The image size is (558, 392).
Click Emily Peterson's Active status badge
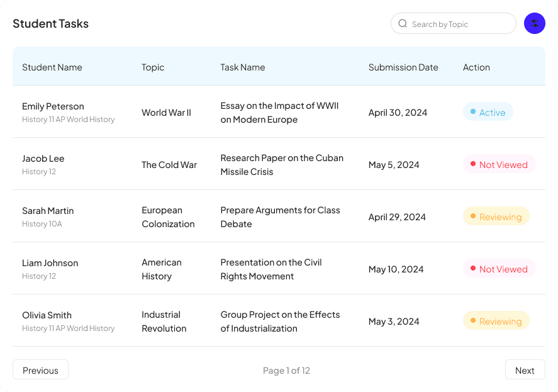[x=488, y=113]
